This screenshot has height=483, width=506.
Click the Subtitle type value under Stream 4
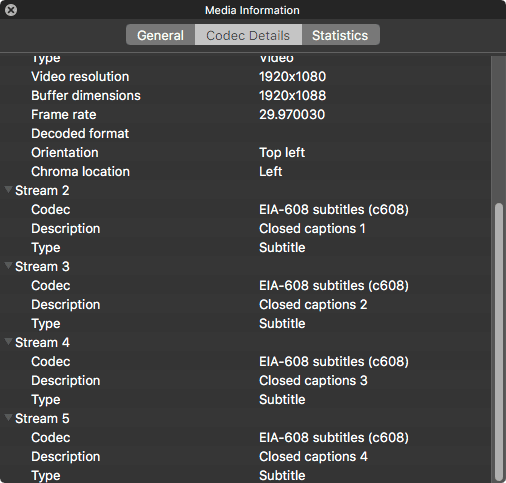pyautogui.click(x=282, y=400)
